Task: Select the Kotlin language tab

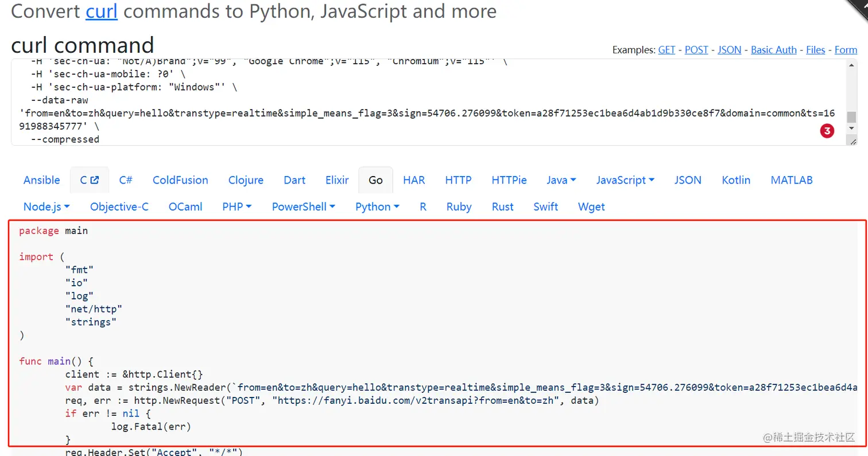Action: (x=736, y=180)
